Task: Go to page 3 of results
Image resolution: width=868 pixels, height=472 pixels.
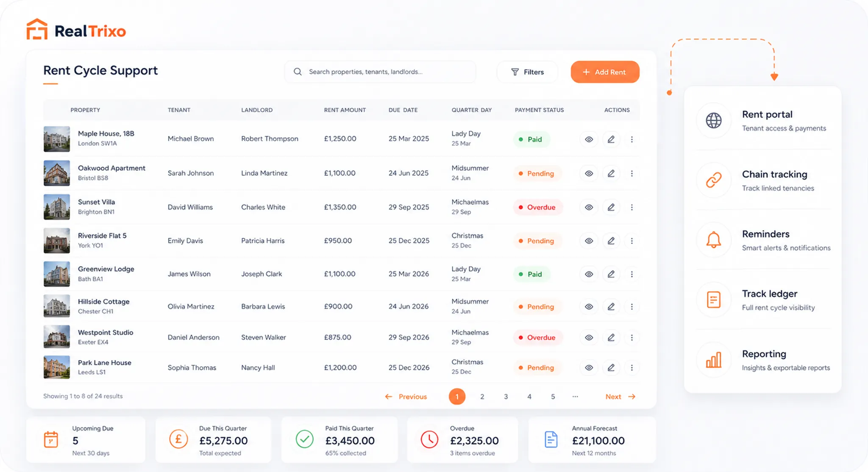Action: tap(506, 397)
